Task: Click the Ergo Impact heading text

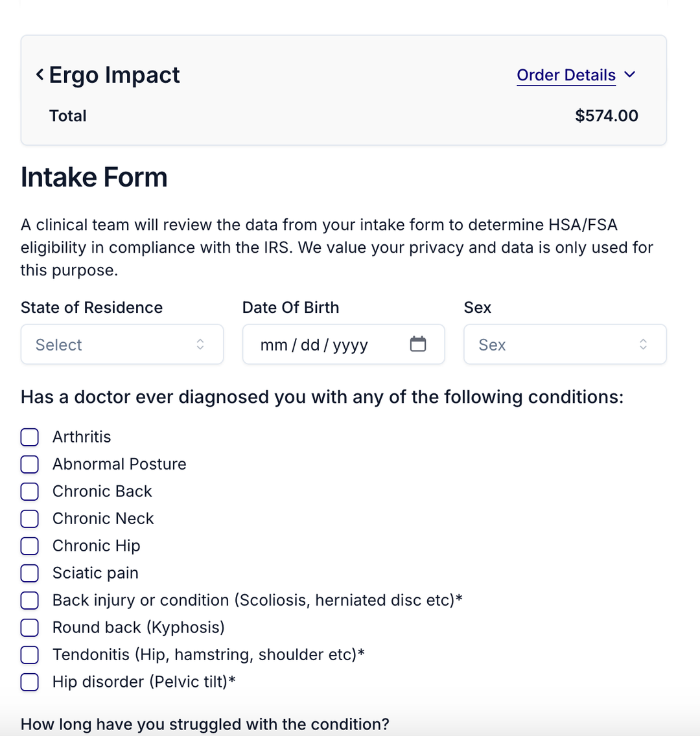Action: (x=115, y=75)
